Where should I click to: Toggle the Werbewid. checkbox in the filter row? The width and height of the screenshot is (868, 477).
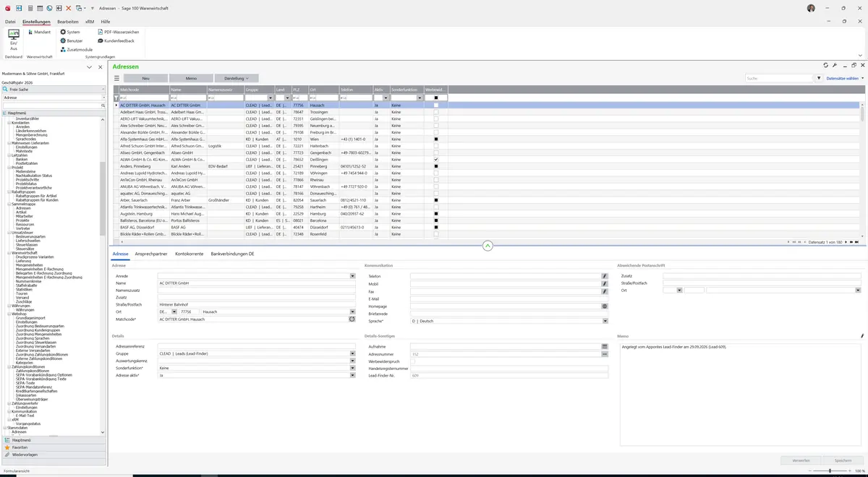435,98
